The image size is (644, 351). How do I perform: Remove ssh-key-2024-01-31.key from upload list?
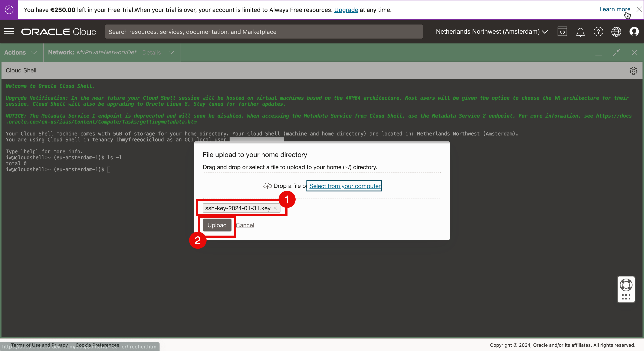point(275,208)
